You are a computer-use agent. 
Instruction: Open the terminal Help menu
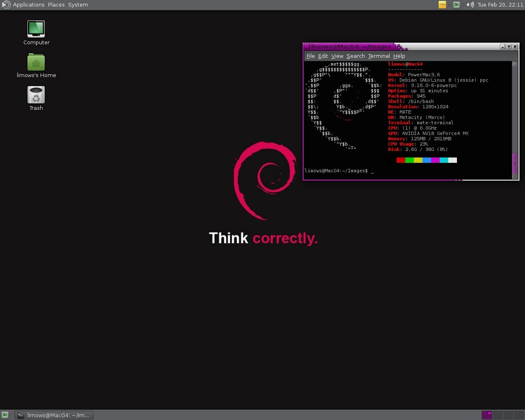(x=399, y=56)
